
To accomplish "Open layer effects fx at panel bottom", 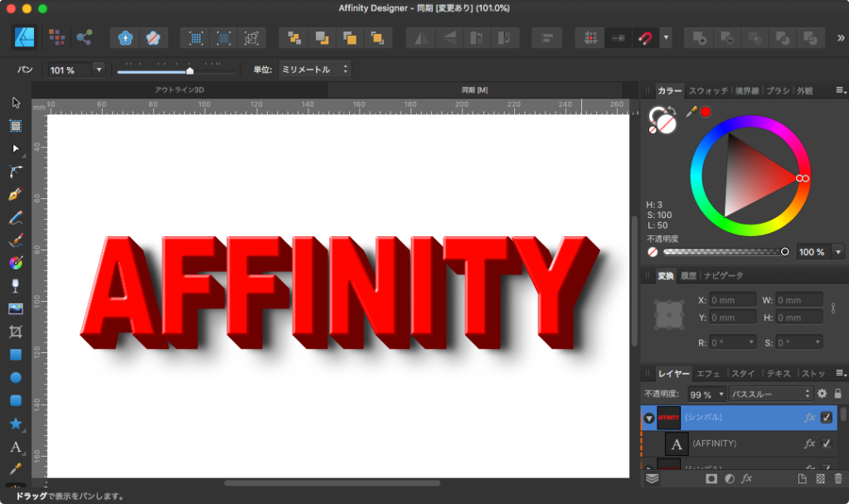I will click(746, 478).
